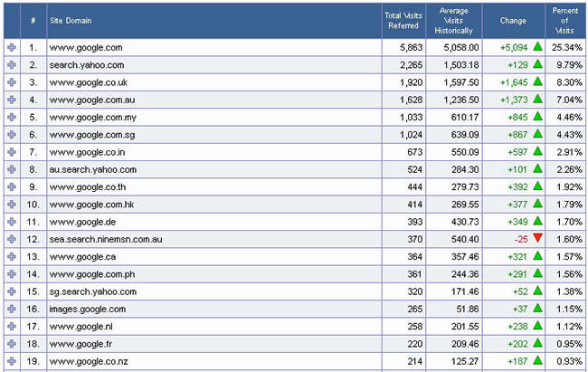Click the plus icon beside www.google.co.uk
The image size is (588, 372).
pos(11,81)
